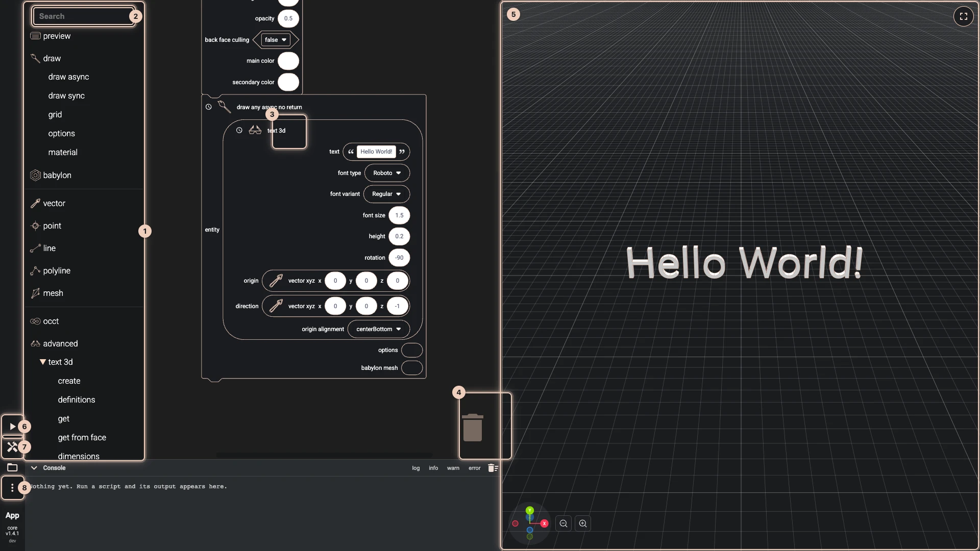Click the Run script play button
The width and height of the screenshot is (980, 551).
coord(12,427)
